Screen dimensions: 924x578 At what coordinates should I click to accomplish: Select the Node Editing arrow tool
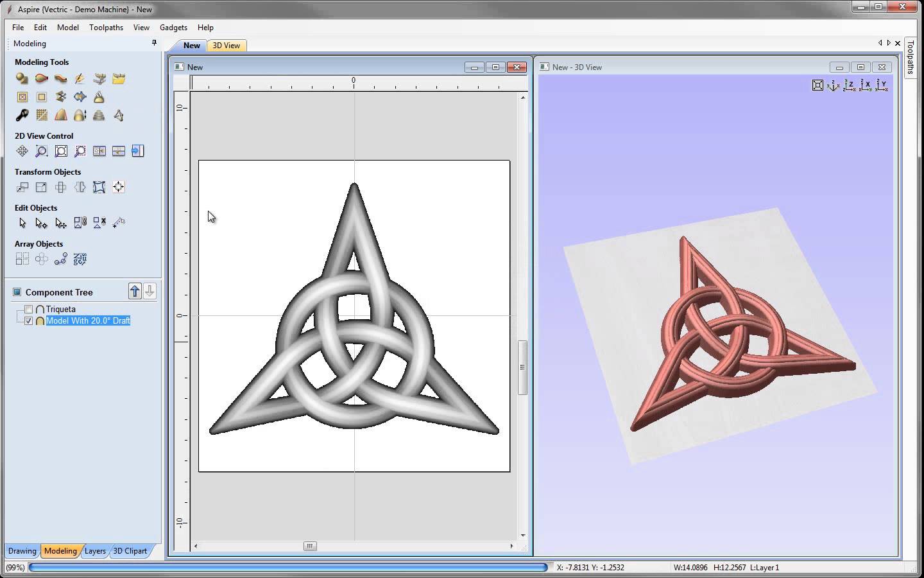(x=41, y=223)
